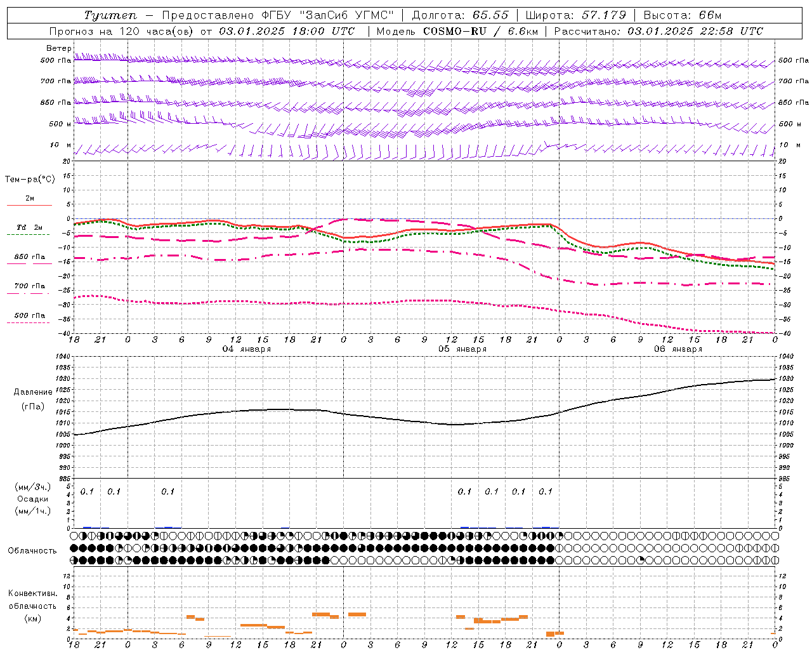Click the Широта: 57.179 header field
Viewport: 812px width, 650px height.
(575, 15)
